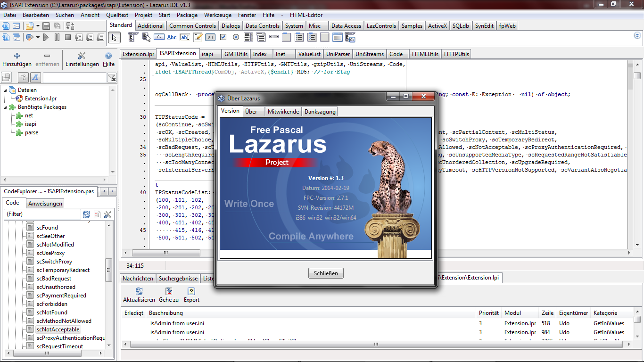
Task: Click the Schließen button
Action: 326,273
